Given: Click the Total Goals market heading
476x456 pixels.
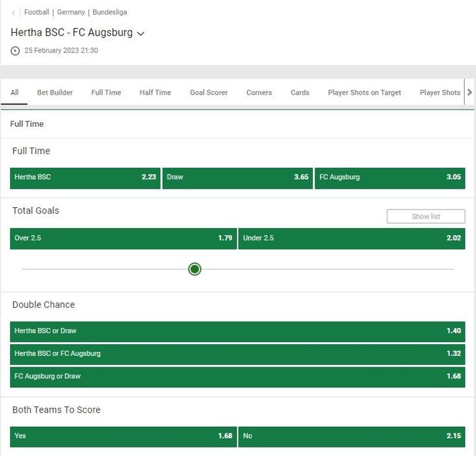Looking at the screenshot, I should (36, 211).
